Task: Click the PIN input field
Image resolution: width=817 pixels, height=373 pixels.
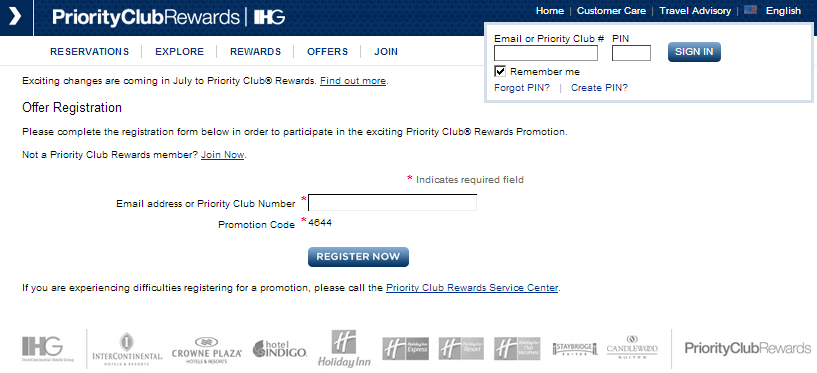Action: coord(631,53)
